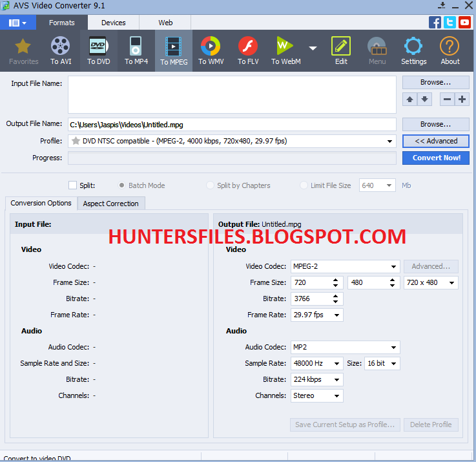Open the Aspect Correction tab

(111, 204)
